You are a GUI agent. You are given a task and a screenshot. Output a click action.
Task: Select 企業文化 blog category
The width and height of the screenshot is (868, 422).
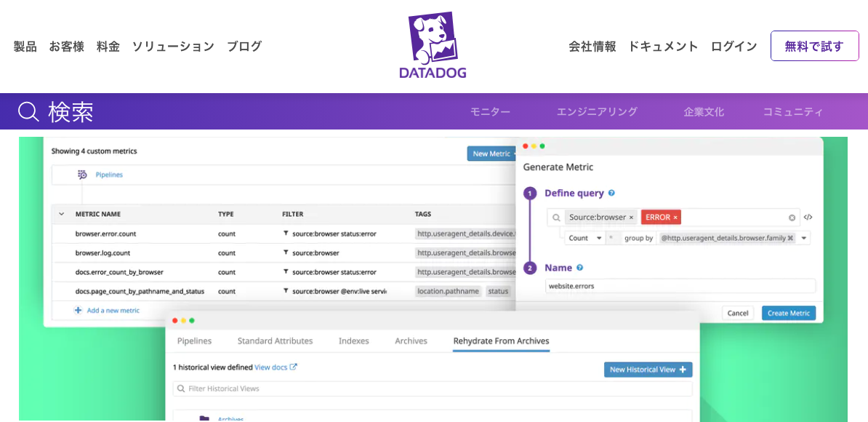pyautogui.click(x=704, y=112)
